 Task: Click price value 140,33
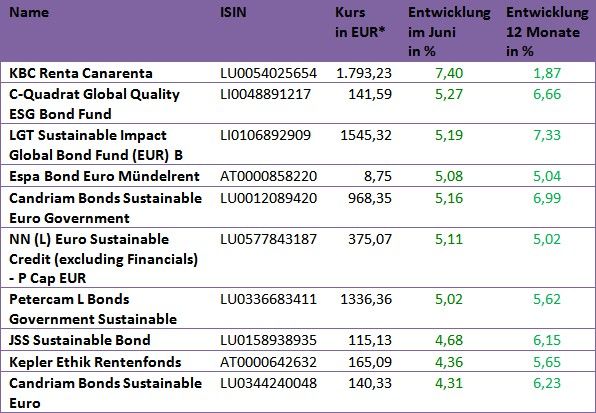370,383
